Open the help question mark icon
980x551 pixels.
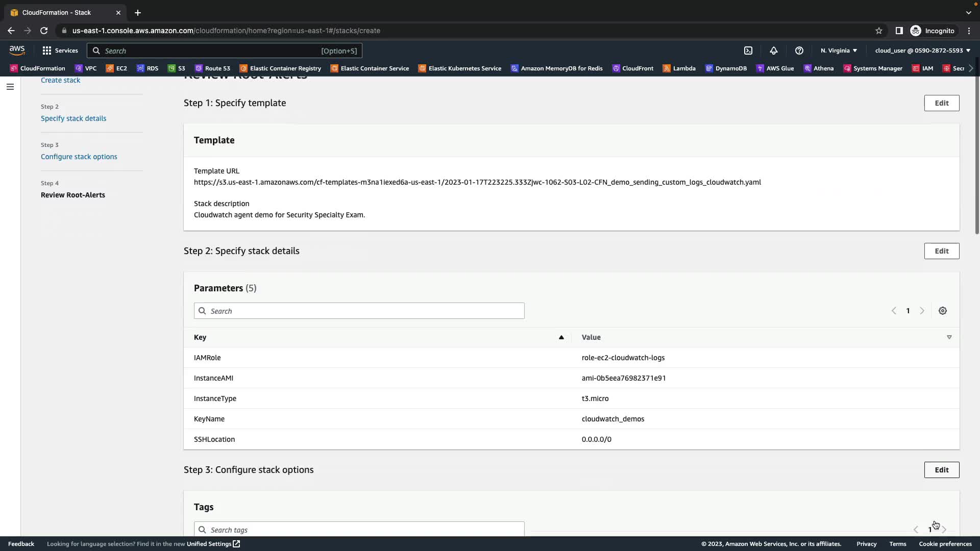click(x=799, y=51)
